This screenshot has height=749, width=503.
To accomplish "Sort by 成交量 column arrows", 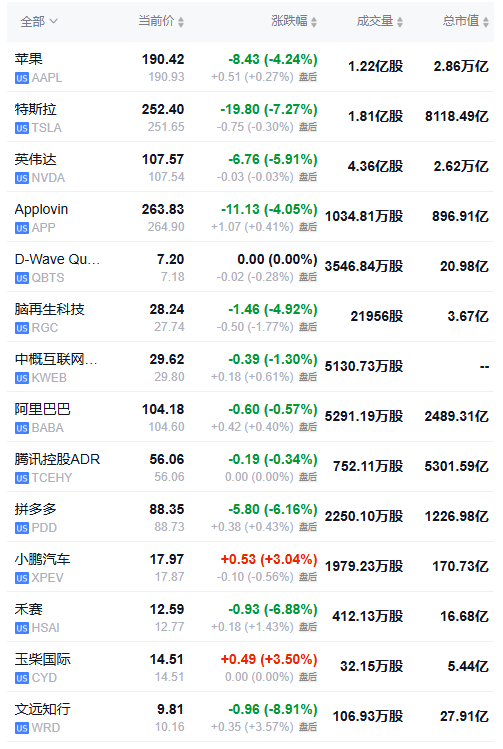I will click(400, 22).
